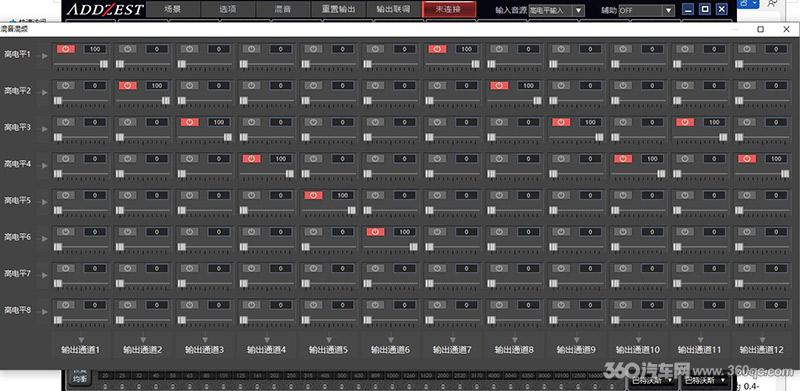Screen dimensions: 800x391
Task: Enable 高电平8 routing to 输出通道1
Action: pos(66,305)
